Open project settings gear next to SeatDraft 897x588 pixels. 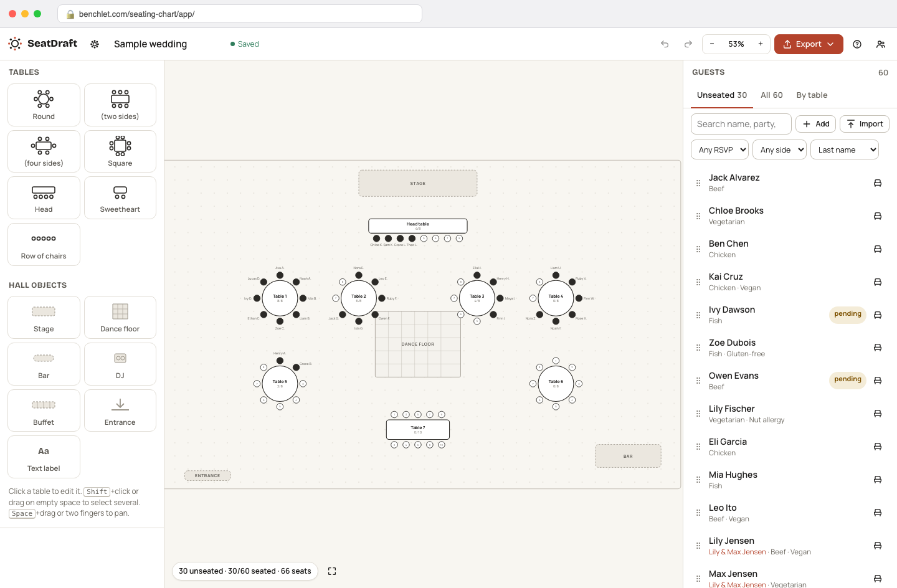coord(95,44)
